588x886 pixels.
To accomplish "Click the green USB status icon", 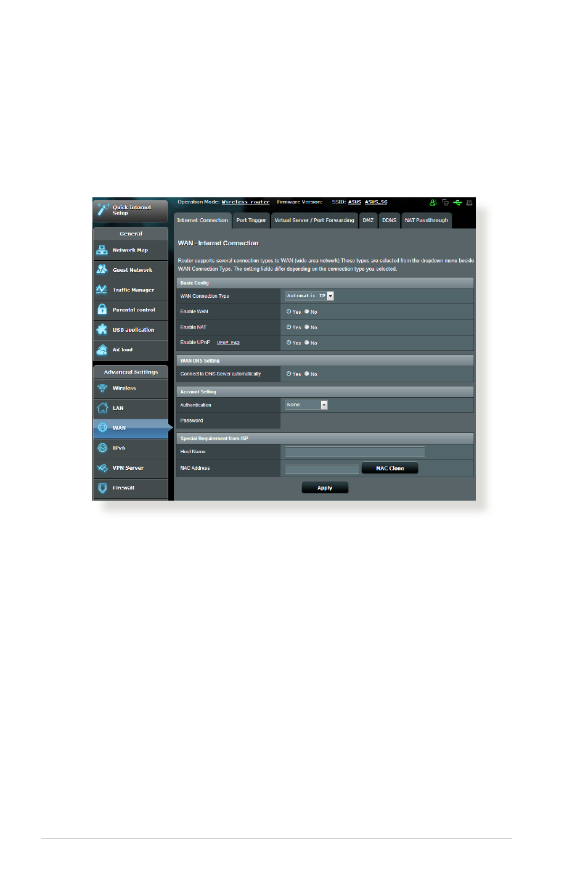I will pos(457,202).
